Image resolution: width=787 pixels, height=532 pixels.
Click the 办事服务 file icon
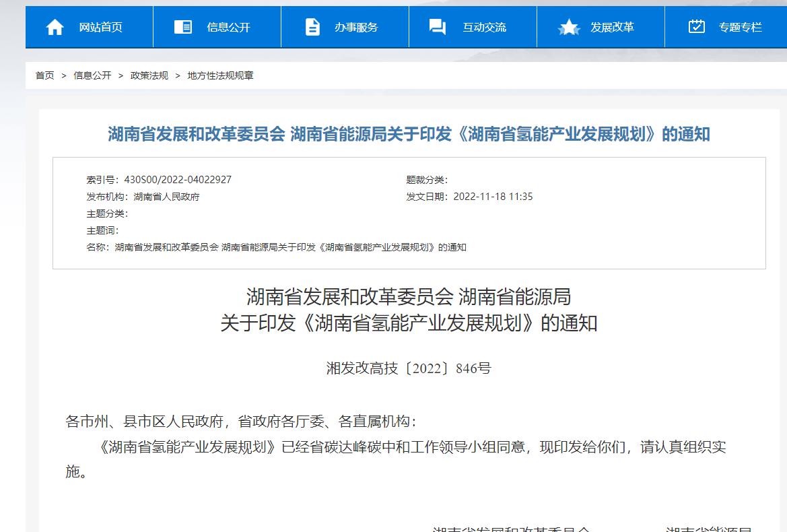pos(312,27)
